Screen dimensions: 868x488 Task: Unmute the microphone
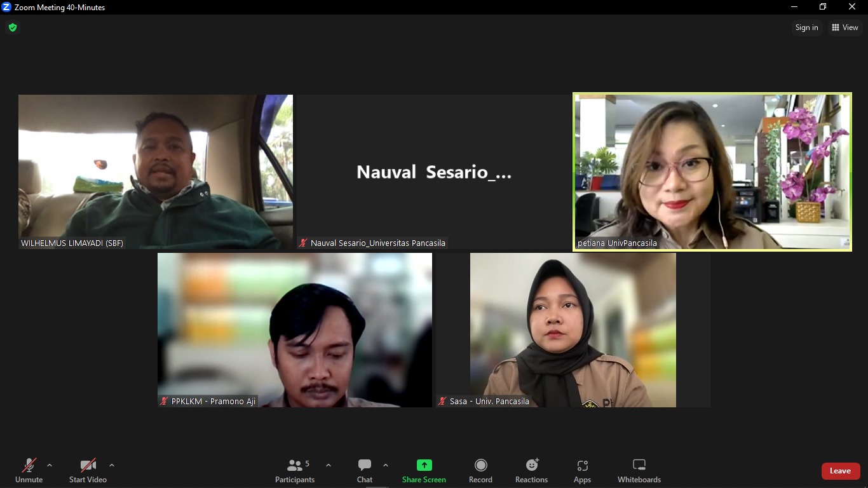pos(29,471)
